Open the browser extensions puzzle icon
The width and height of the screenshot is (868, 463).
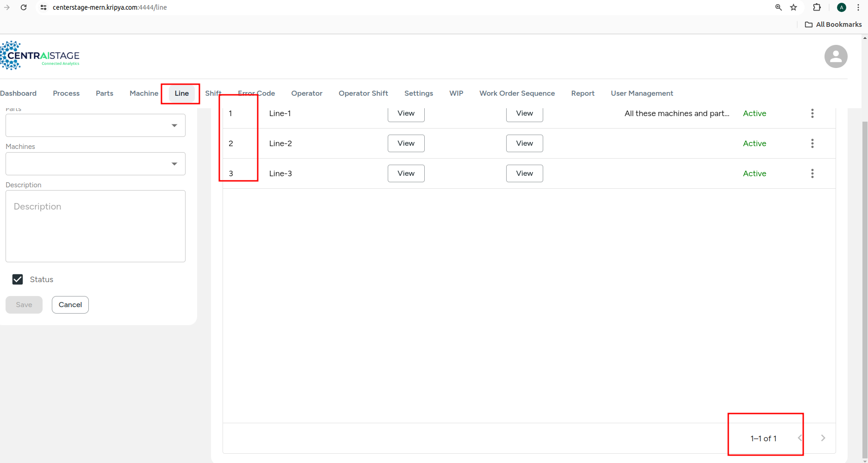817,7
